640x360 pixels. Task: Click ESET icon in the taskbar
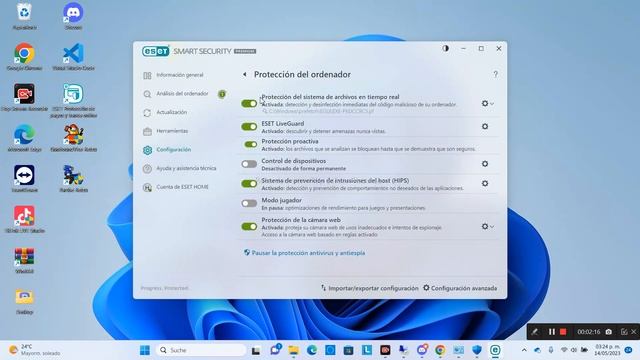click(495, 350)
